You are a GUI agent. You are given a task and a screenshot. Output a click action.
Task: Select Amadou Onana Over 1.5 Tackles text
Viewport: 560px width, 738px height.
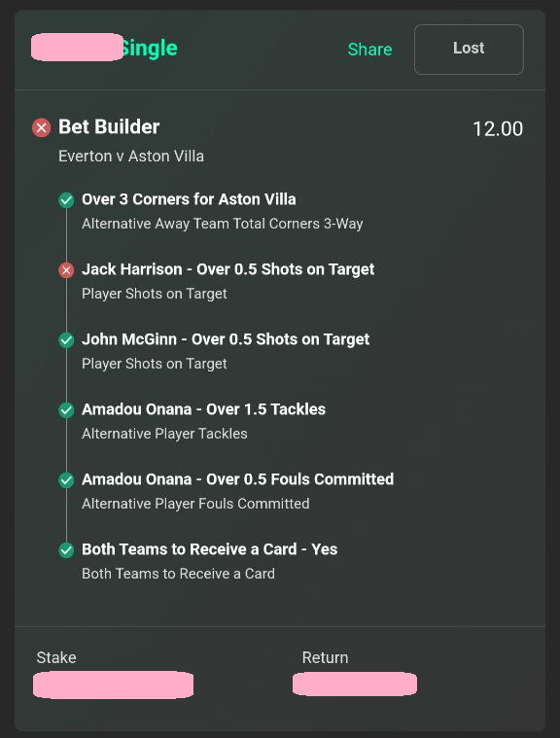click(204, 409)
